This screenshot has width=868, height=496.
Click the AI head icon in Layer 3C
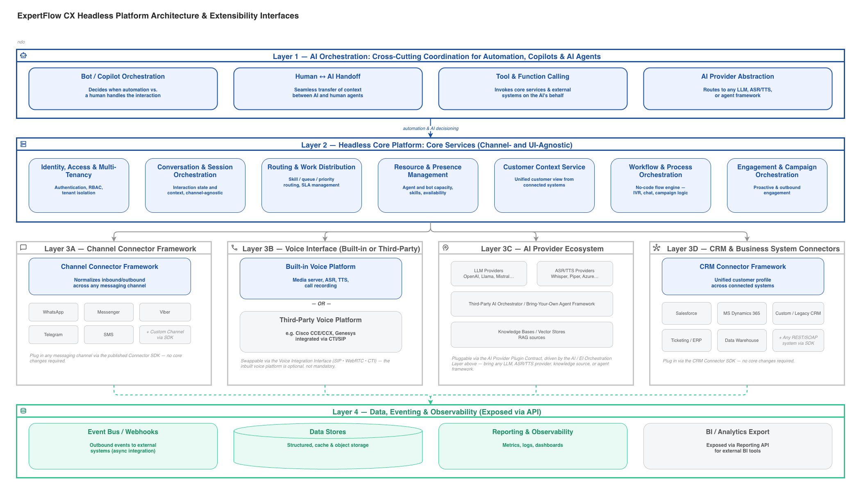(x=445, y=248)
